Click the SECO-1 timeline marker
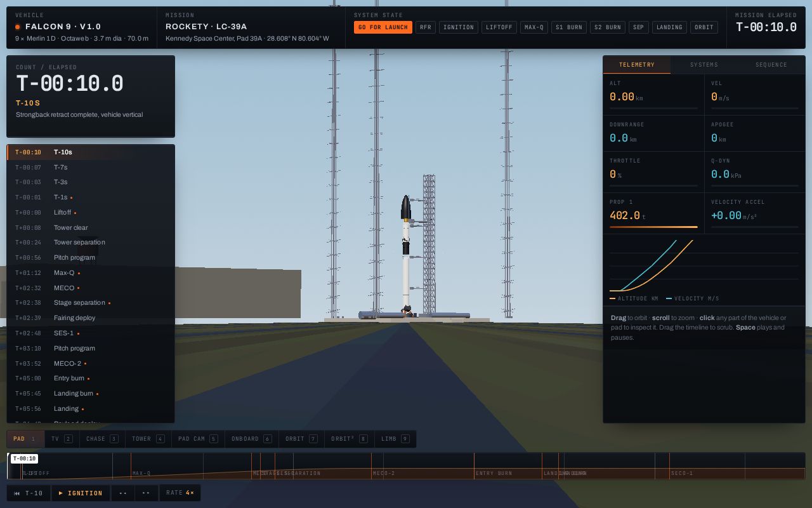The width and height of the screenshot is (812, 508). point(682,473)
